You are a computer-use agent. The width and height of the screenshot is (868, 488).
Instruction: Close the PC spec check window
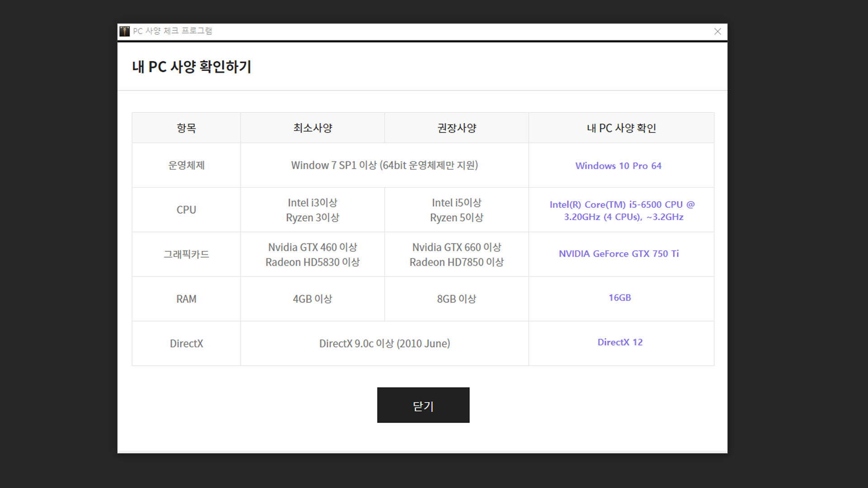[x=717, y=31]
